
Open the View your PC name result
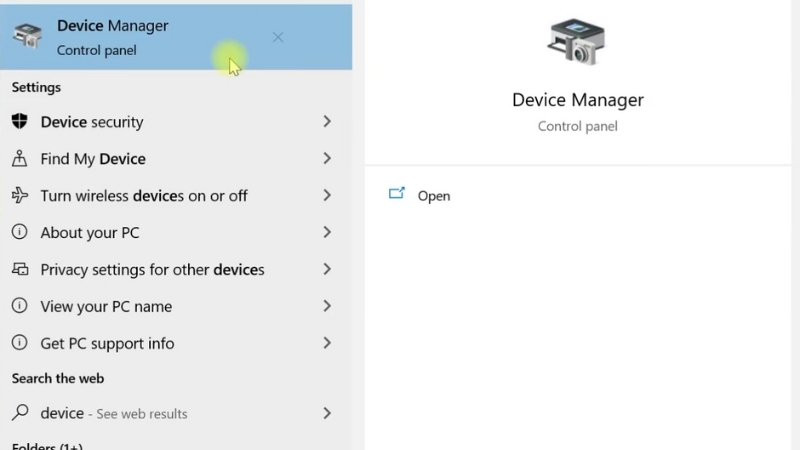point(106,307)
